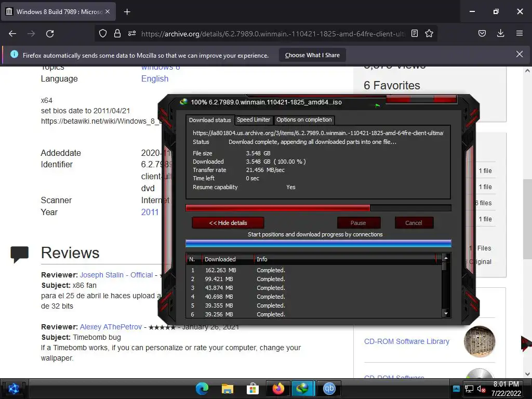Click the address bar URL field
Viewport: 532px width, 399px height.
273,34
